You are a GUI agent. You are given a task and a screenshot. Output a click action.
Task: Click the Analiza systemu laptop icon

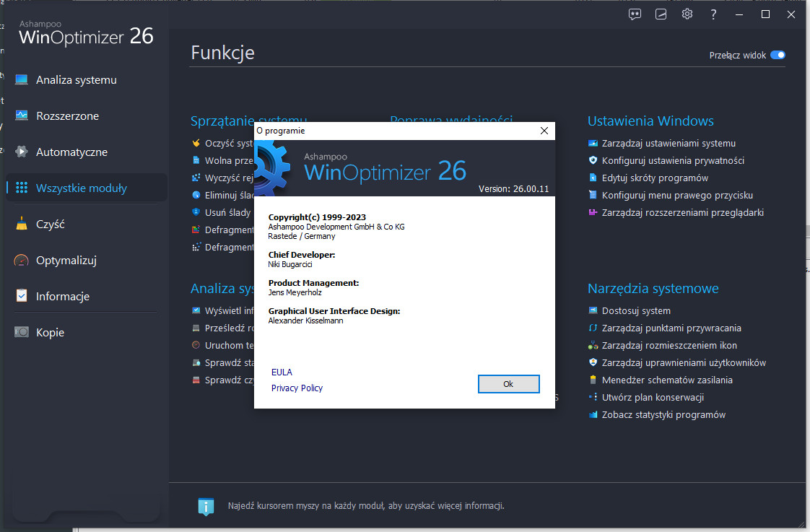tap(21, 79)
